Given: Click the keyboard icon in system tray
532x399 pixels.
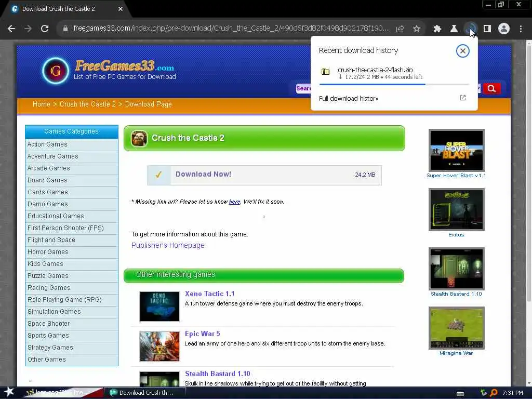Looking at the screenshot, I should click(x=460, y=393).
